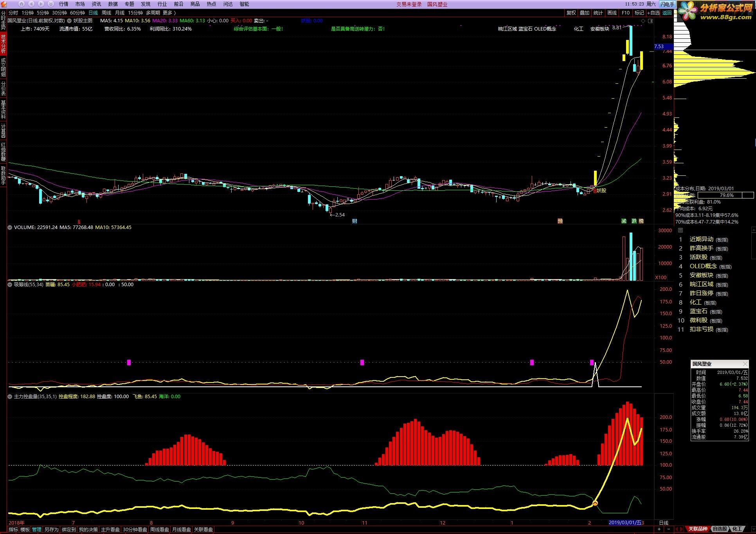Image resolution: width=756 pixels, height=534 pixels.
Task: Click the 闪电手 button
Action: 667,4
